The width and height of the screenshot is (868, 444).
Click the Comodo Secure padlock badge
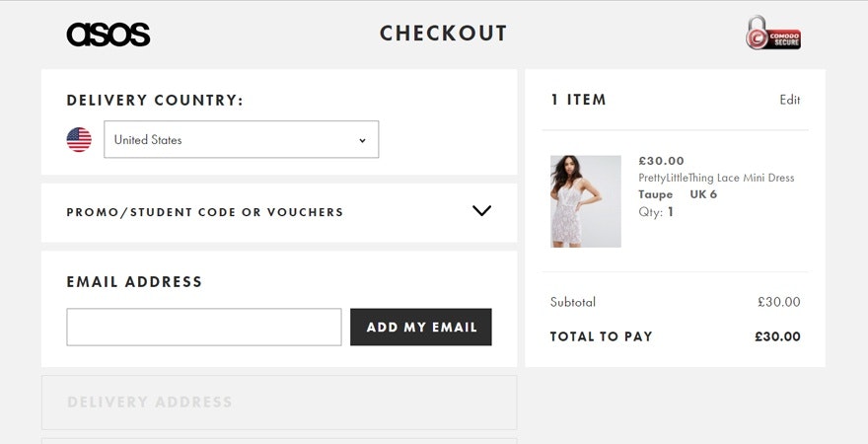(772, 33)
